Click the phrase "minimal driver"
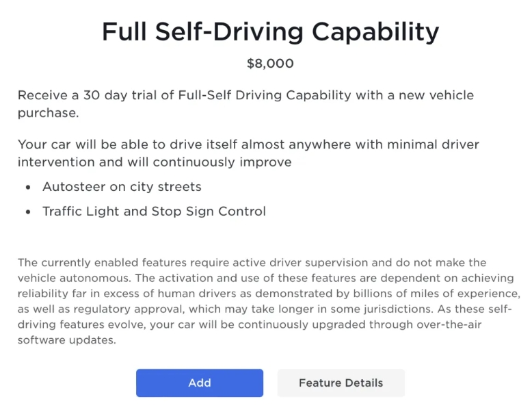This screenshot has height=410, width=532. pyautogui.click(x=435, y=144)
